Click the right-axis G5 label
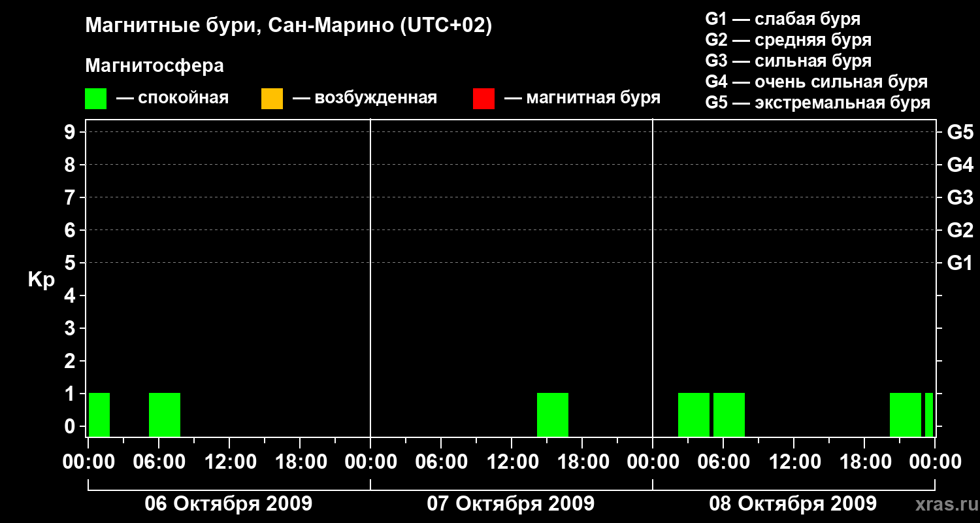 coord(960,133)
